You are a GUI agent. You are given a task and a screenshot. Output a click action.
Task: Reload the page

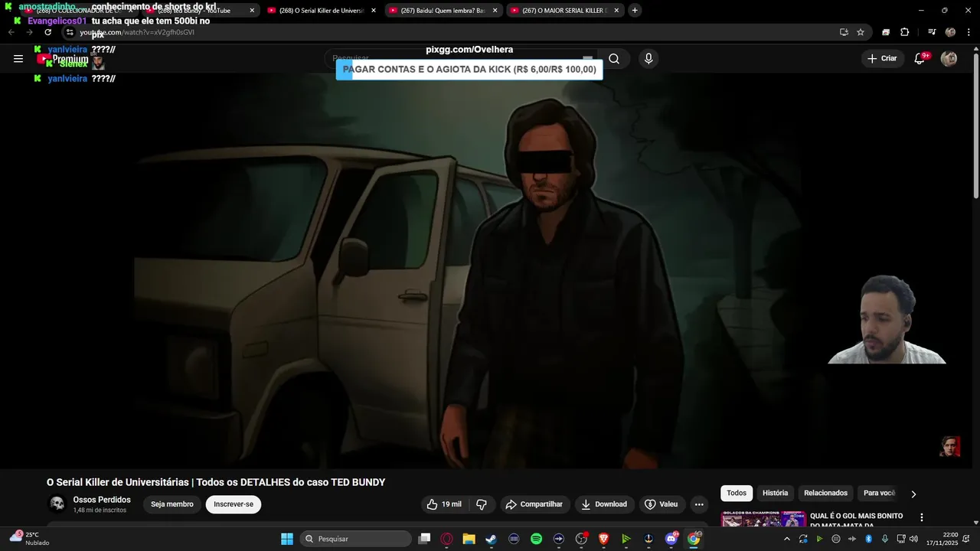pyautogui.click(x=47, y=32)
